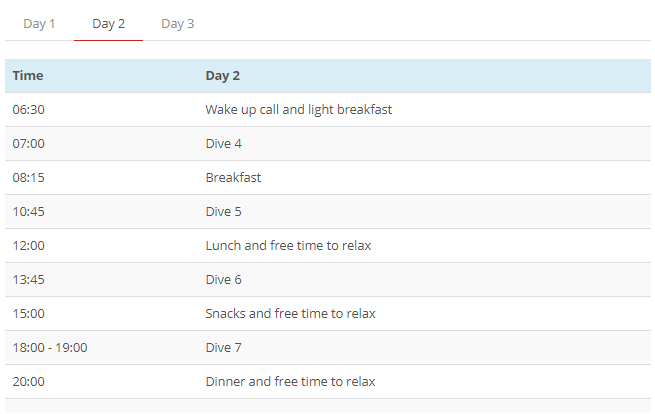
Task: Select the 20:00 time cell
Action: [x=28, y=381]
